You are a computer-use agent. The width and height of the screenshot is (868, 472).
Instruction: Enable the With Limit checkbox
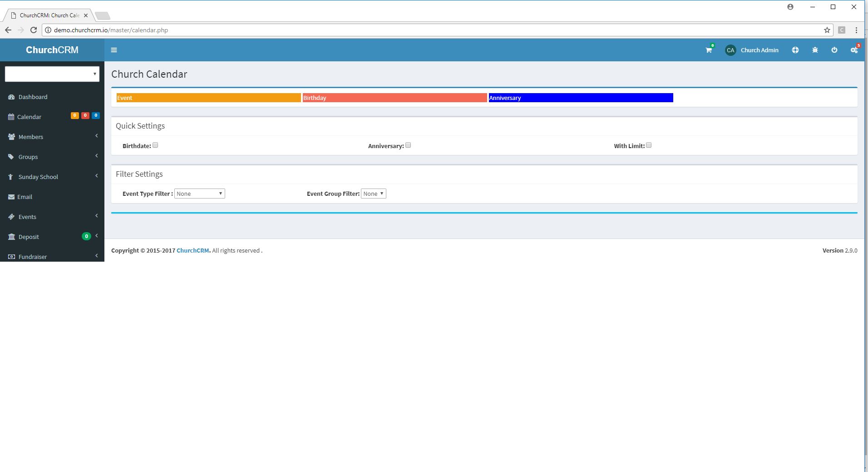tap(649, 145)
